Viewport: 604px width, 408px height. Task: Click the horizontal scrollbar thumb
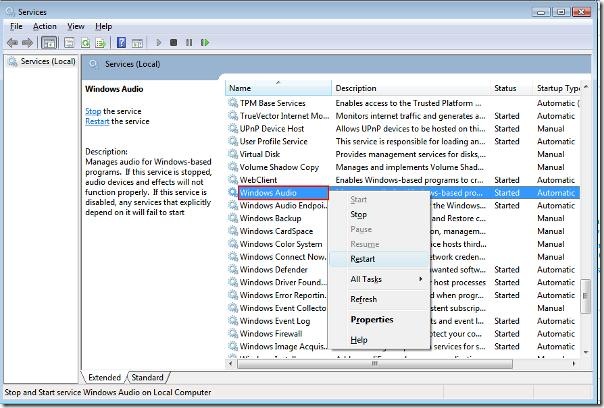pos(375,363)
